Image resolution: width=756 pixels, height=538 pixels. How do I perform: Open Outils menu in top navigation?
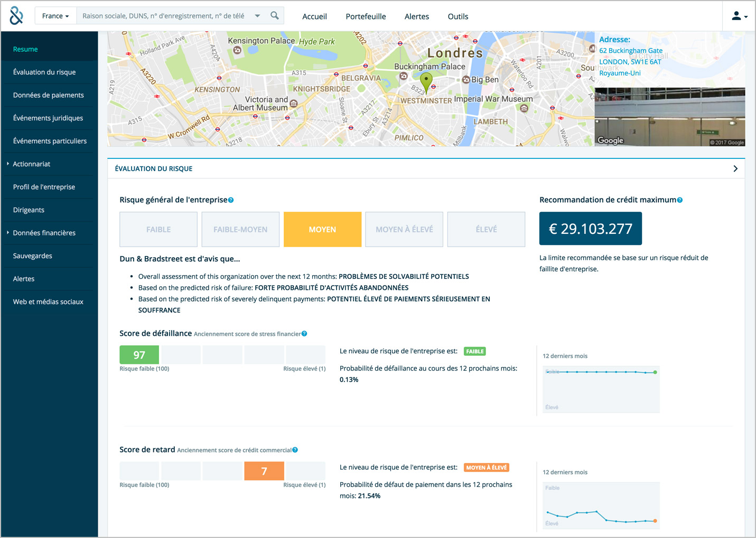(458, 16)
